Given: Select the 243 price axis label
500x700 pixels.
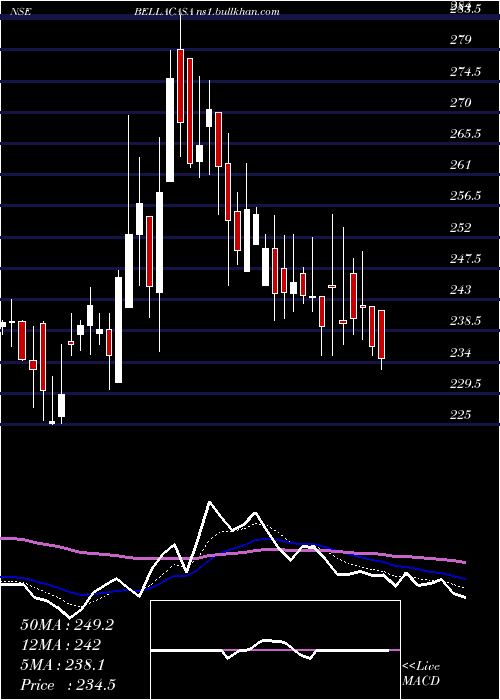Looking at the screenshot, I should [461, 290].
